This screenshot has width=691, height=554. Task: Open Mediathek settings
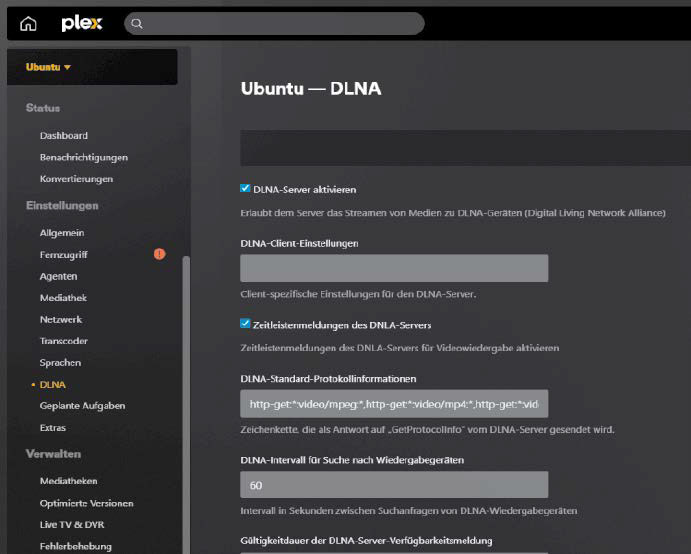click(63, 298)
